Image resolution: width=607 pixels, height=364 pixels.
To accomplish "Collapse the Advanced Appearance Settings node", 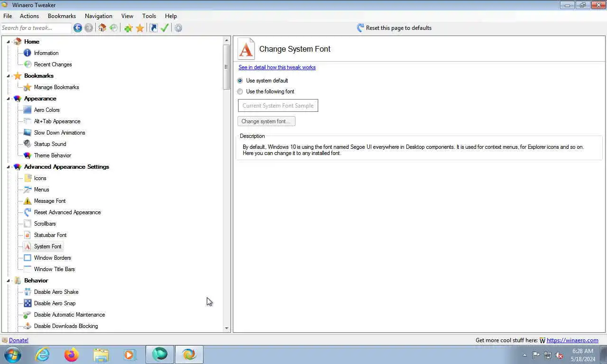I will point(9,167).
